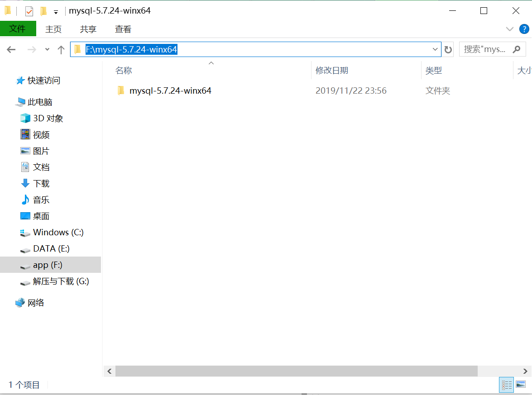Expand the ribbon with the chevron
Viewport: 532px width, 395px height.
510,29
